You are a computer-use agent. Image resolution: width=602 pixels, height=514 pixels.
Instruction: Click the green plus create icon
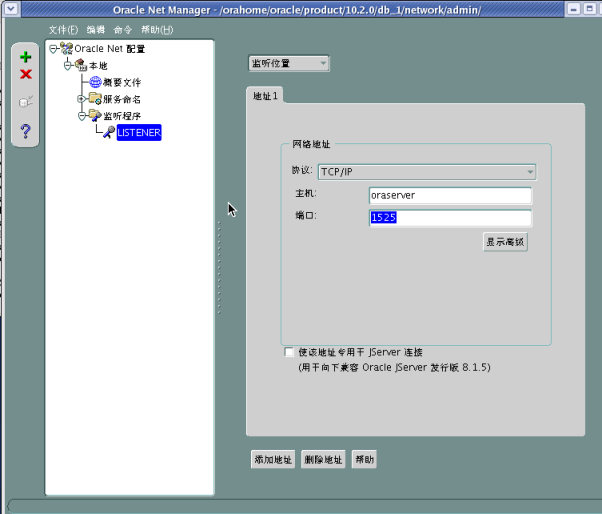(26, 57)
